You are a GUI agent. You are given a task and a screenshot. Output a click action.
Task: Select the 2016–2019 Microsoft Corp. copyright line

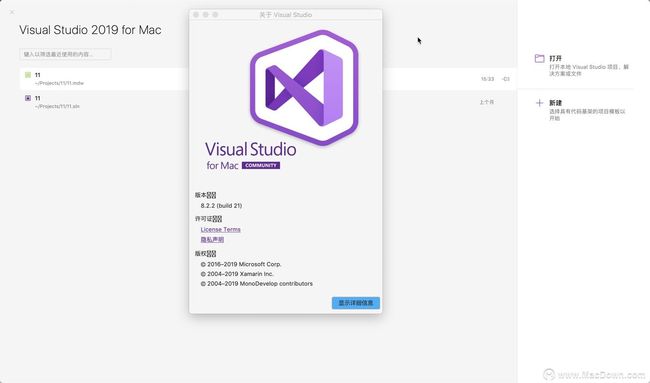click(241, 264)
